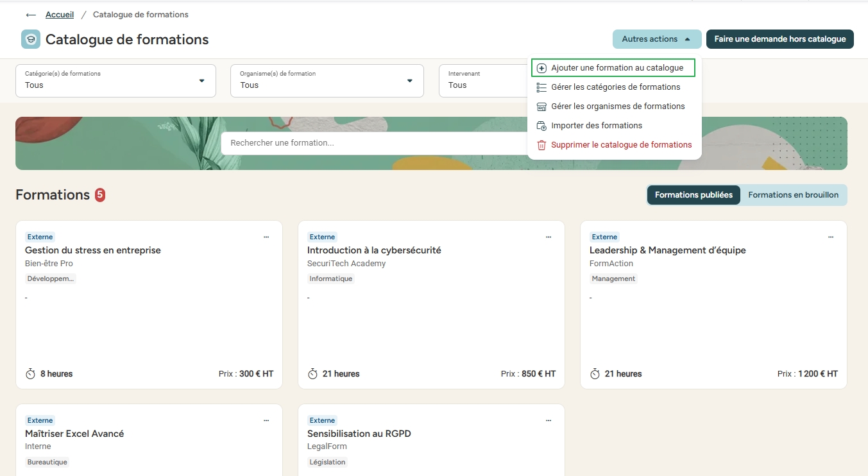The image size is (868, 476).
Task: Click the Externe tag on Maîtriser Excel card
Action: (40, 420)
